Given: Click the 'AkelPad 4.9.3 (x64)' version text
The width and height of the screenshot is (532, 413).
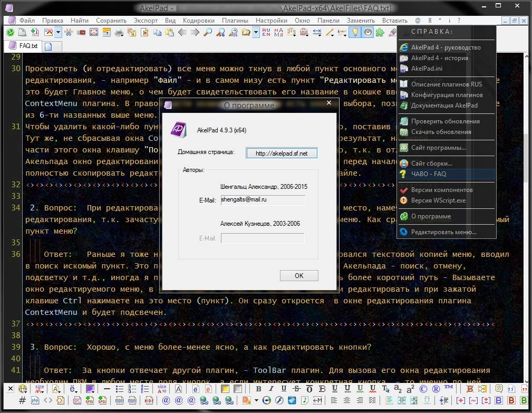Looking at the screenshot, I should (221, 130).
